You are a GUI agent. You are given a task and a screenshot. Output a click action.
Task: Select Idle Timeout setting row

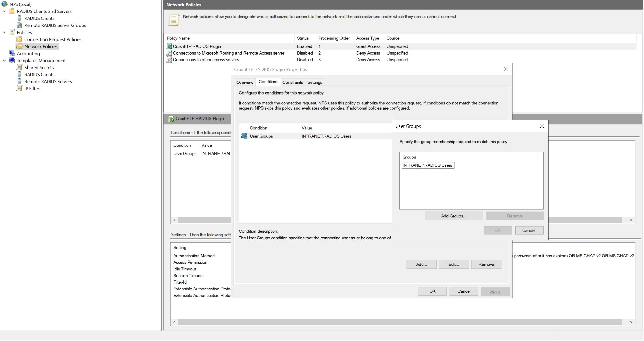(185, 269)
